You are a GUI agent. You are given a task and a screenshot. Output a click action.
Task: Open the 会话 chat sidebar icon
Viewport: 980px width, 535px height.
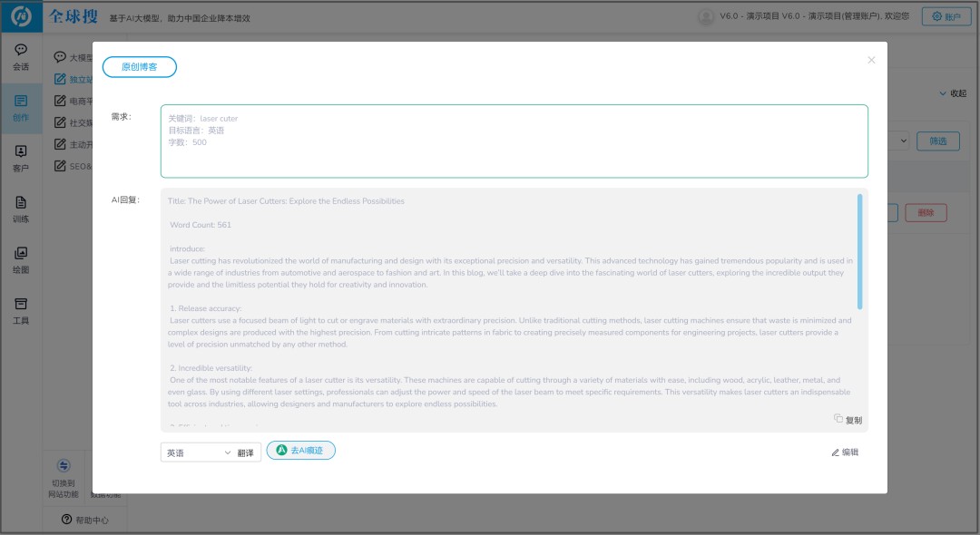(x=21, y=57)
